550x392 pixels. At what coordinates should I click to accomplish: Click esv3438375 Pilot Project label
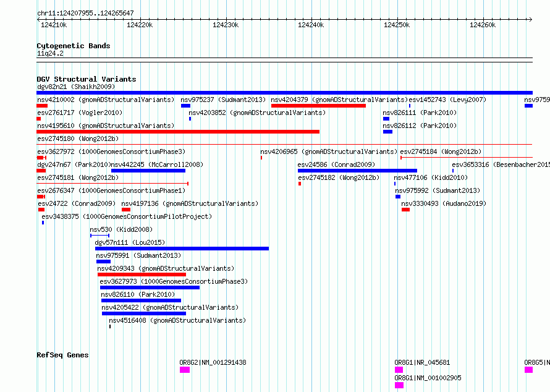(x=127, y=216)
